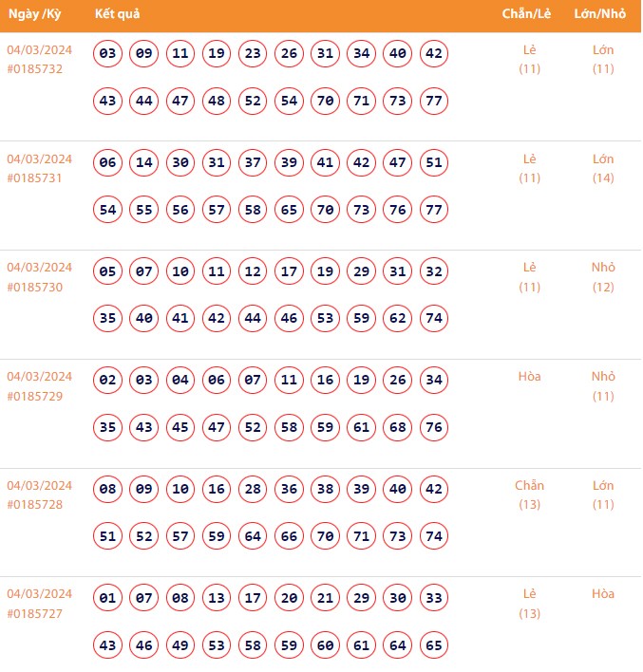Click "Nhỏ (12)" result of draw #0185730
The height and width of the screenshot is (672, 643).
603,277
